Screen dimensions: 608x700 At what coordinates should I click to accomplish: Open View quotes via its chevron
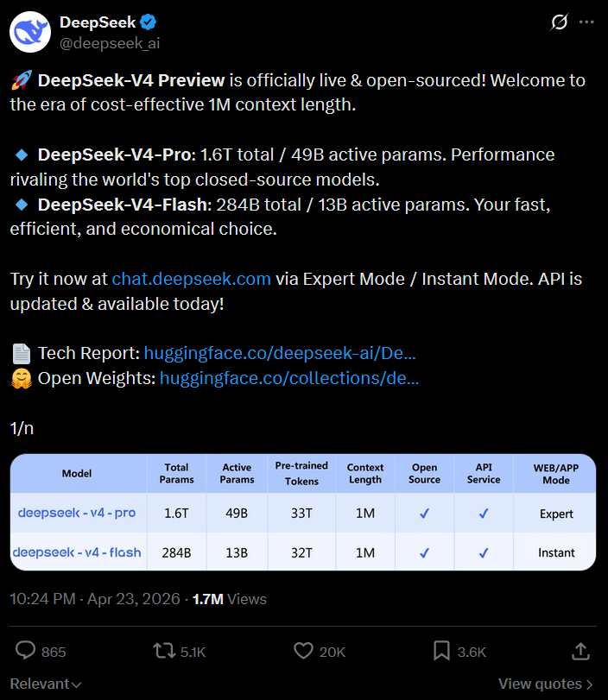(x=589, y=684)
